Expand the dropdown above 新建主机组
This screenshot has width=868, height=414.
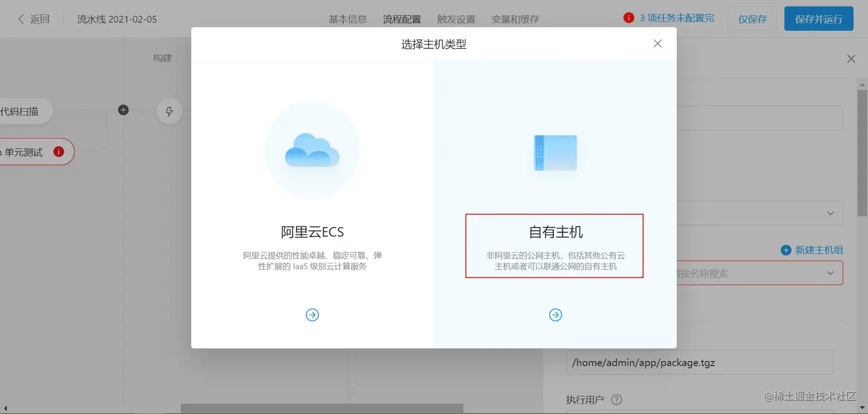pyautogui.click(x=830, y=213)
